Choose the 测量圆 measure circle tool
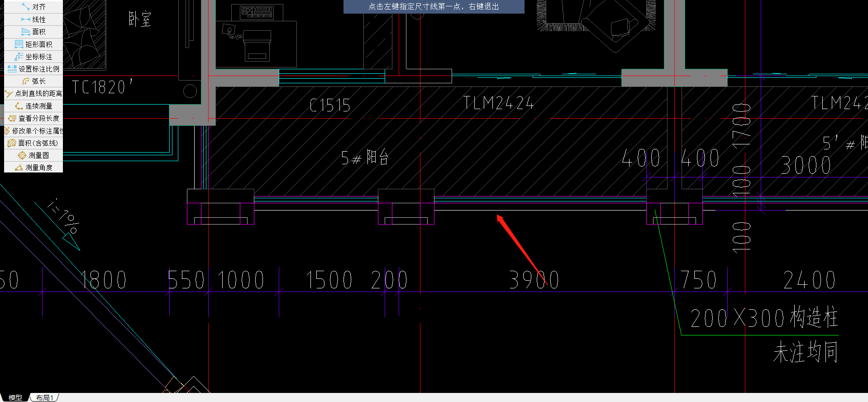Viewport: 868px width, 402px height. point(33,155)
